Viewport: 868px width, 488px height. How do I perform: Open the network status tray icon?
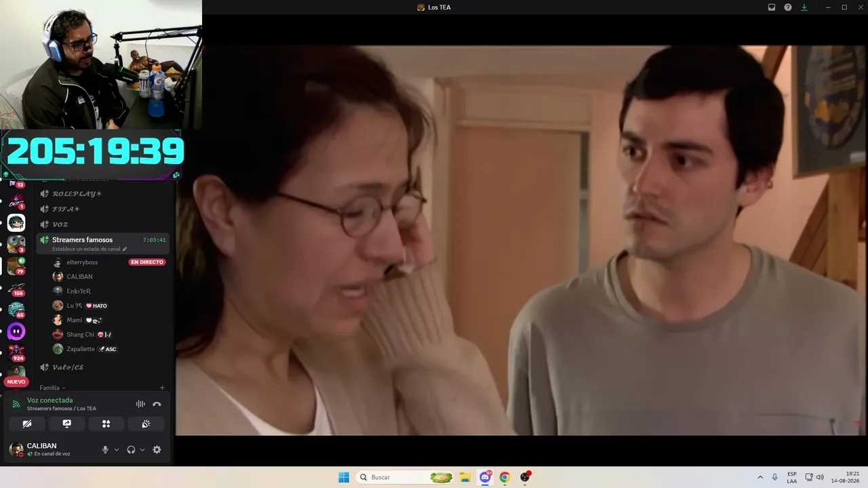coord(809,477)
